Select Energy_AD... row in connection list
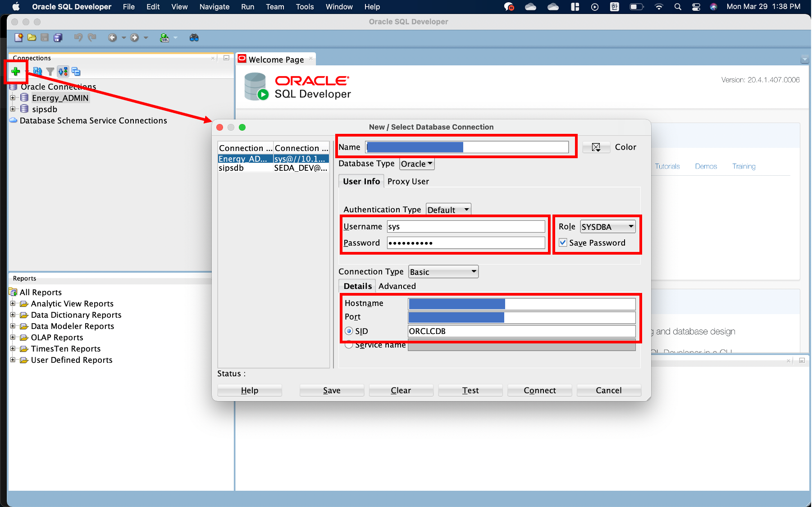This screenshot has height=507, width=812. [274, 159]
